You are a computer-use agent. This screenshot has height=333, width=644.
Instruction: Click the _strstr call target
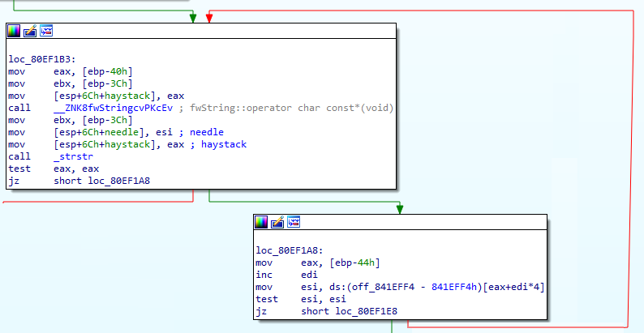pos(71,156)
